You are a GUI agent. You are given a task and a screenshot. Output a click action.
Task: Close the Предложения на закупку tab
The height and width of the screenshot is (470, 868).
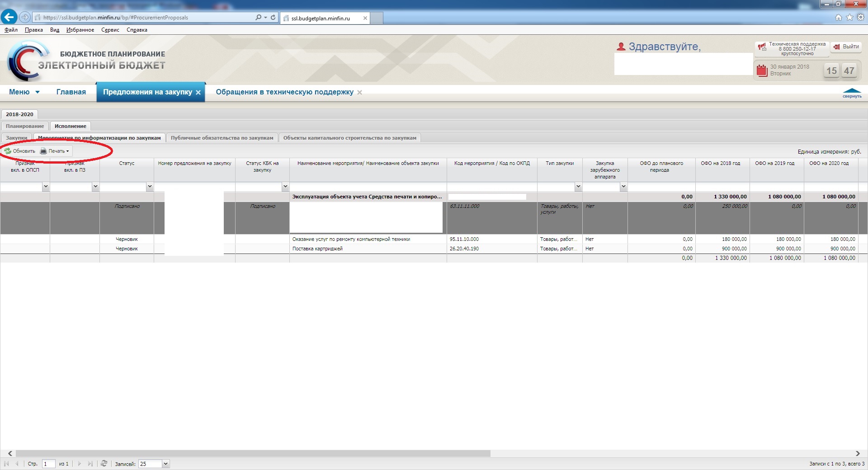tap(198, 92)
